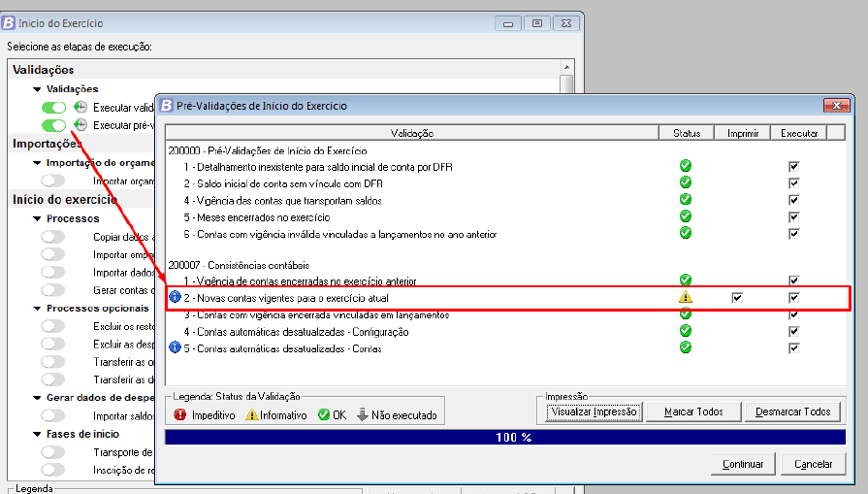
Task: Uncheck Executar for Detalhamento inexistente row
Action: [794, 167]
